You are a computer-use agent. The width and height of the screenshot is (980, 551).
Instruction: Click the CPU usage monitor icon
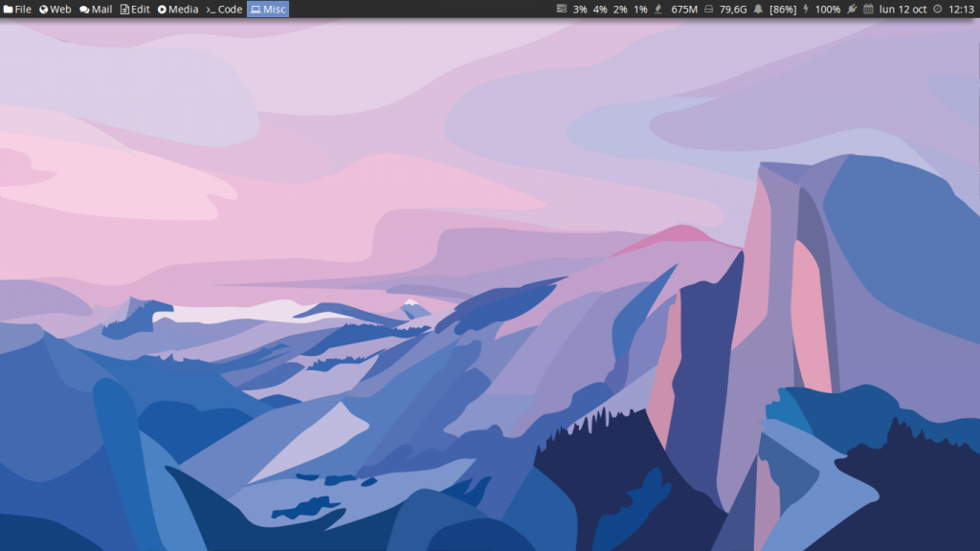(x=562, y=10)
